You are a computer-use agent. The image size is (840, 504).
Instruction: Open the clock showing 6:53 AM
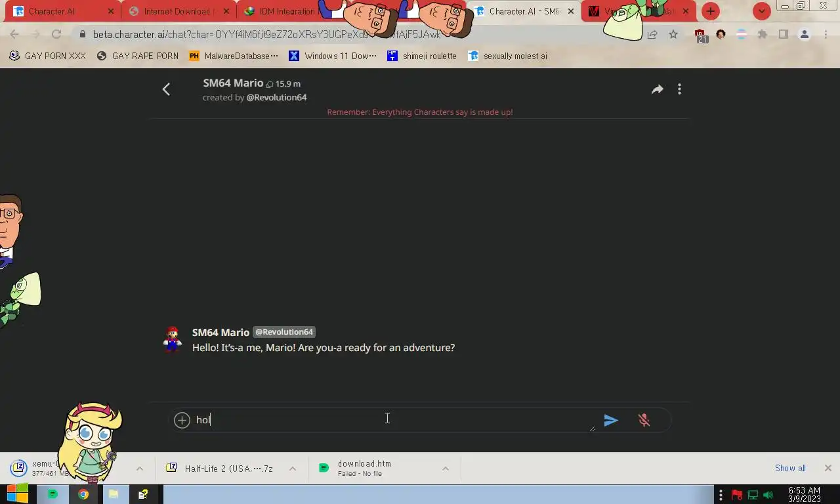[805, 495]
